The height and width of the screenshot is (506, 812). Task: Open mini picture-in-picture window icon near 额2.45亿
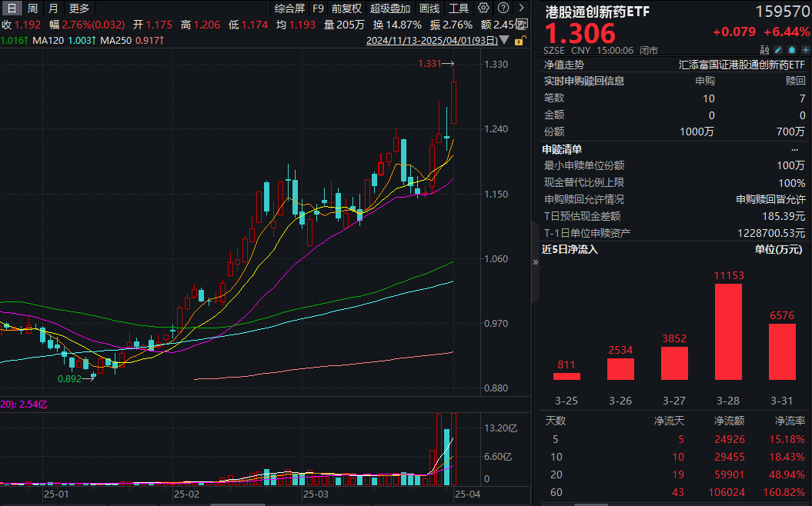click(x=523, y=24)
